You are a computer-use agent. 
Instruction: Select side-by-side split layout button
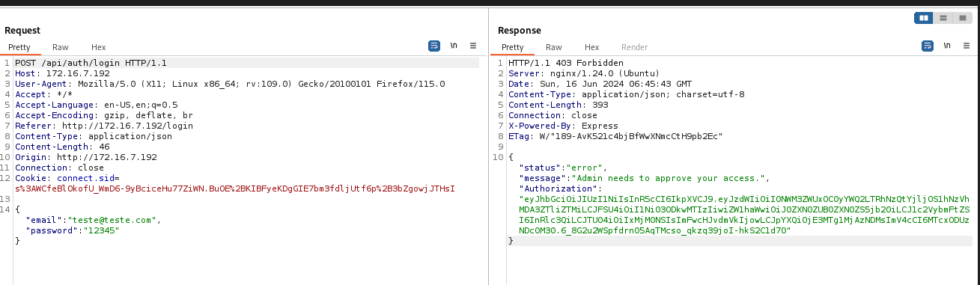coord(924,18)
